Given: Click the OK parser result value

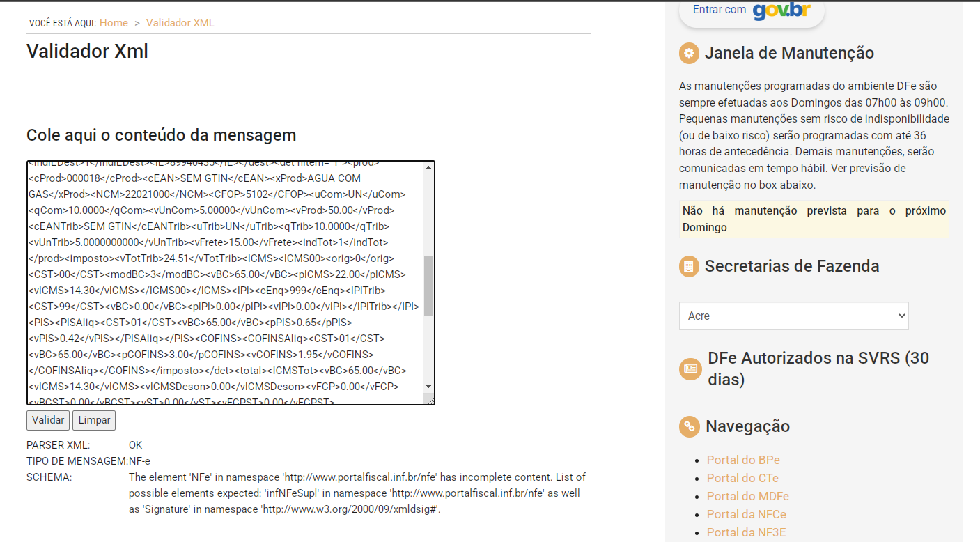Looking at the screenshot, I should [x=136, y=444].
